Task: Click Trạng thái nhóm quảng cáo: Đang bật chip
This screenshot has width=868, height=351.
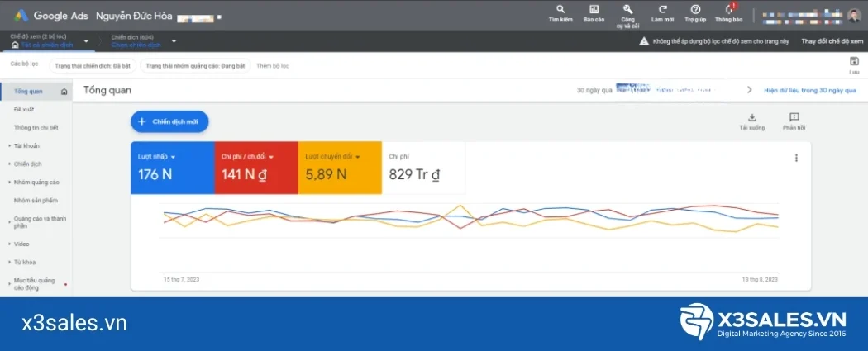Action: click(x=195, y=66)
